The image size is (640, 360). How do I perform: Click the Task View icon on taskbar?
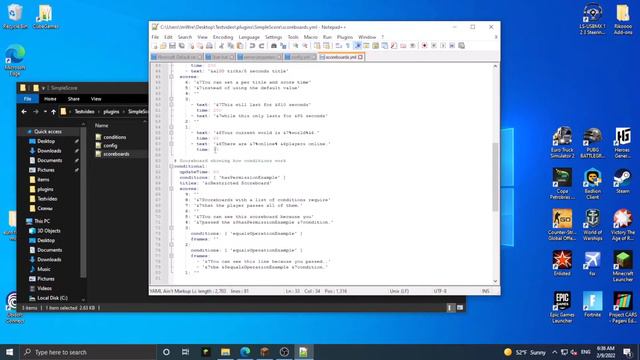tap(185, 352)
